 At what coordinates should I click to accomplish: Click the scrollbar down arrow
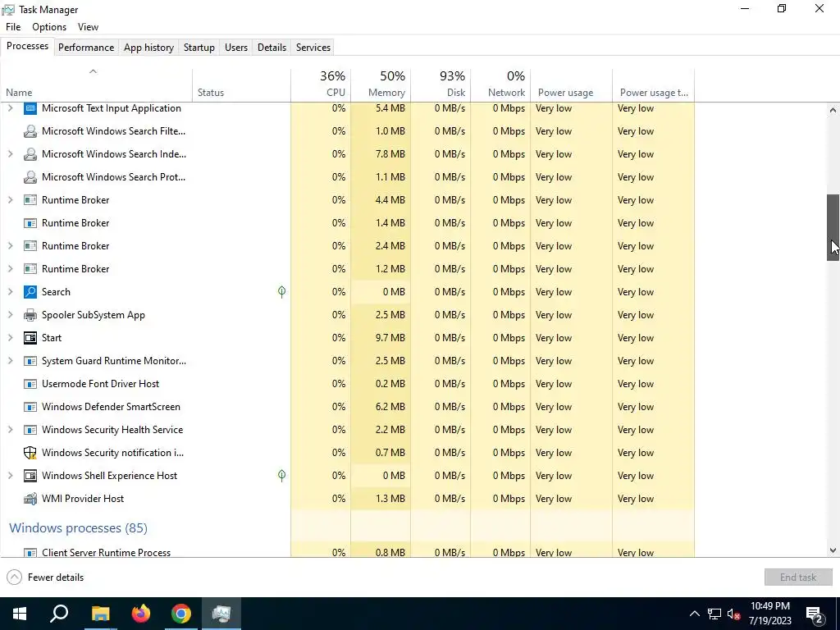(x=833, y=550)
